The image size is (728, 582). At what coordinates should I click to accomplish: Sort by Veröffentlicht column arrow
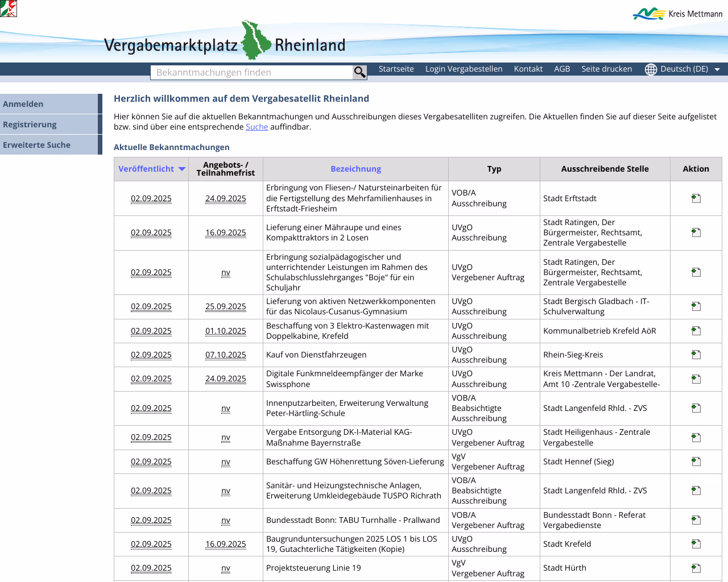pos(182,169)
